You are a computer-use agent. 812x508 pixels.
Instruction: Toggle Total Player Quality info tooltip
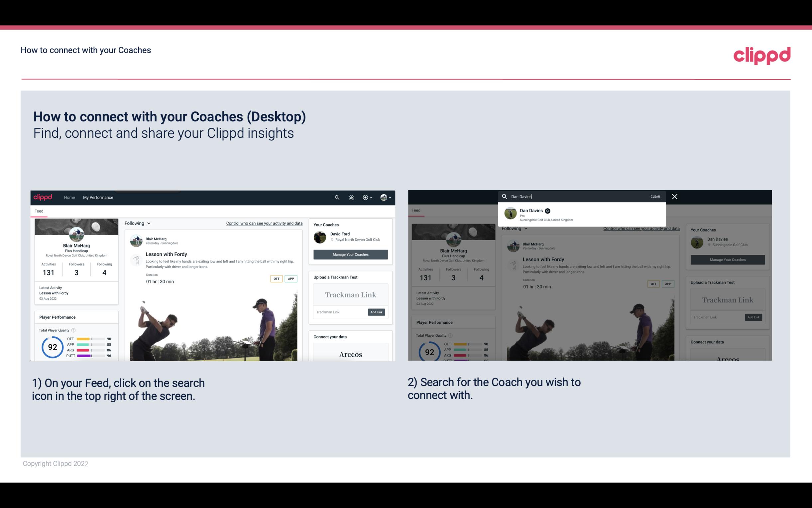(x=74, y=329)
